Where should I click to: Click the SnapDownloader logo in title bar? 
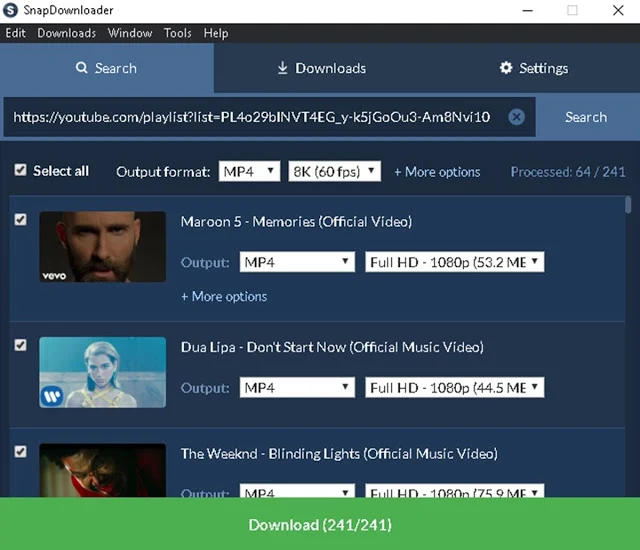10,10
